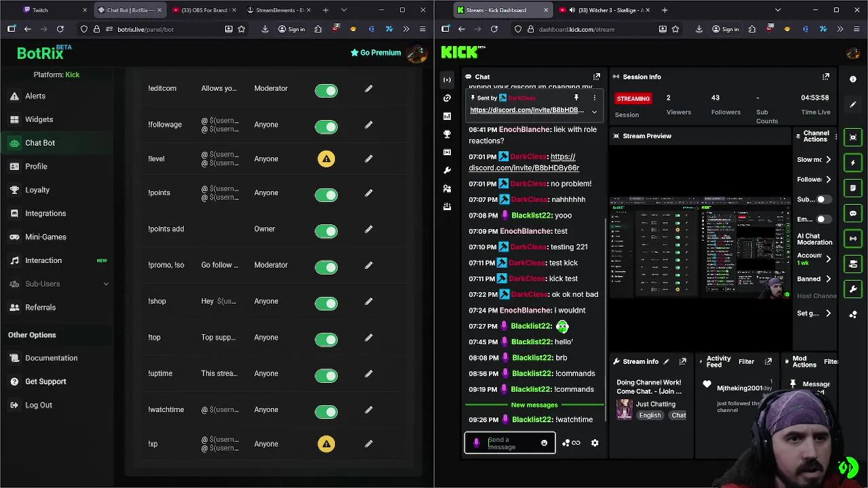
Task: Open Slow mode options arrow
Action: tap(828, 160)
